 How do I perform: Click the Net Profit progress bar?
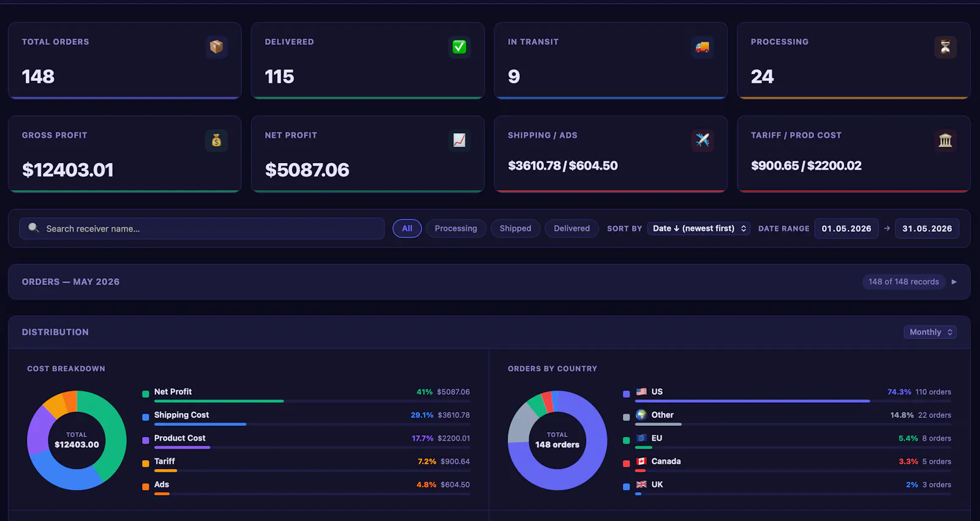point(312,401)
